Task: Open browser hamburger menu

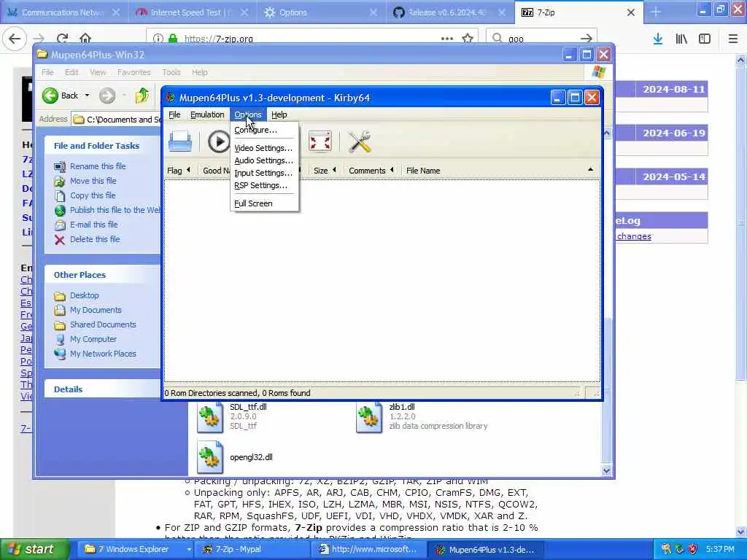Action: point(733,39)
